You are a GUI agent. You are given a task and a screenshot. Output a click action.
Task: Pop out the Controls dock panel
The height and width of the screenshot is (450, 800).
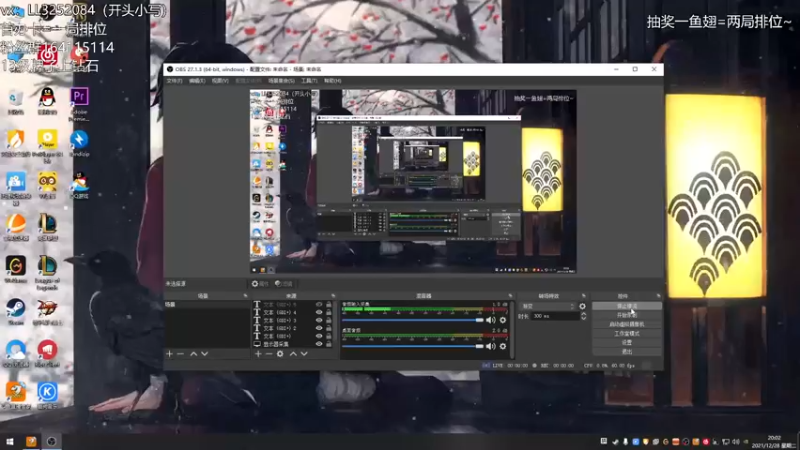pyautogui.click(x=658, y=296)
